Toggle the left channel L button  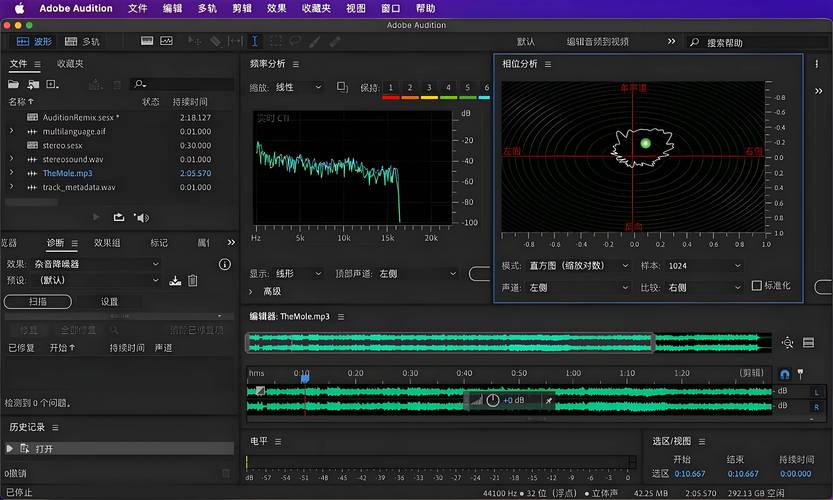[816, 392]
